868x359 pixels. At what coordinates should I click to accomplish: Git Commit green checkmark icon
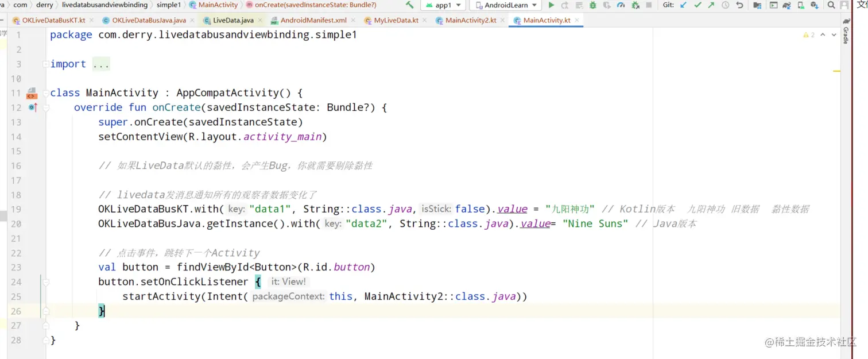697,5
